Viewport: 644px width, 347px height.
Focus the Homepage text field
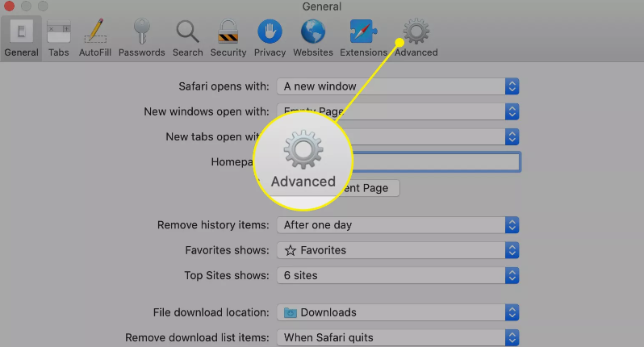437,161
